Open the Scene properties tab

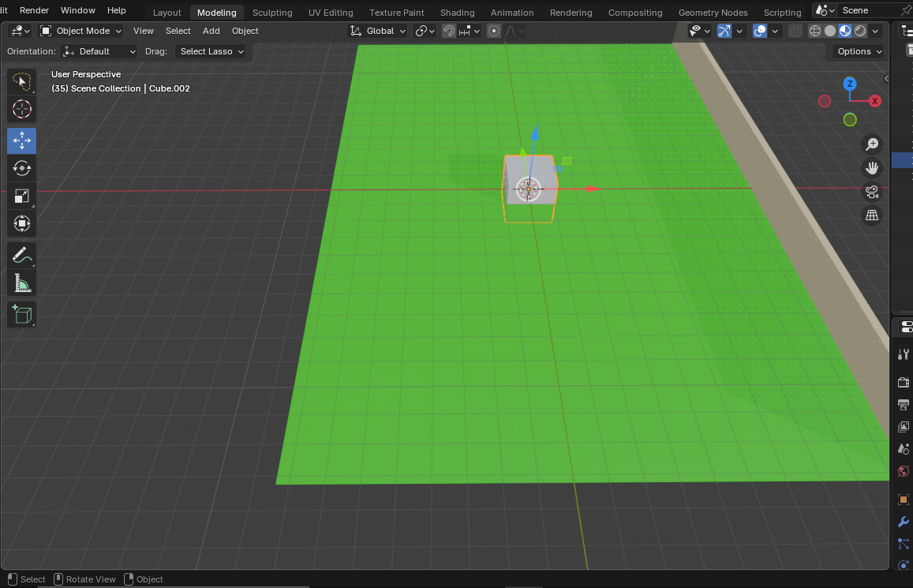(x=903, y=449)
